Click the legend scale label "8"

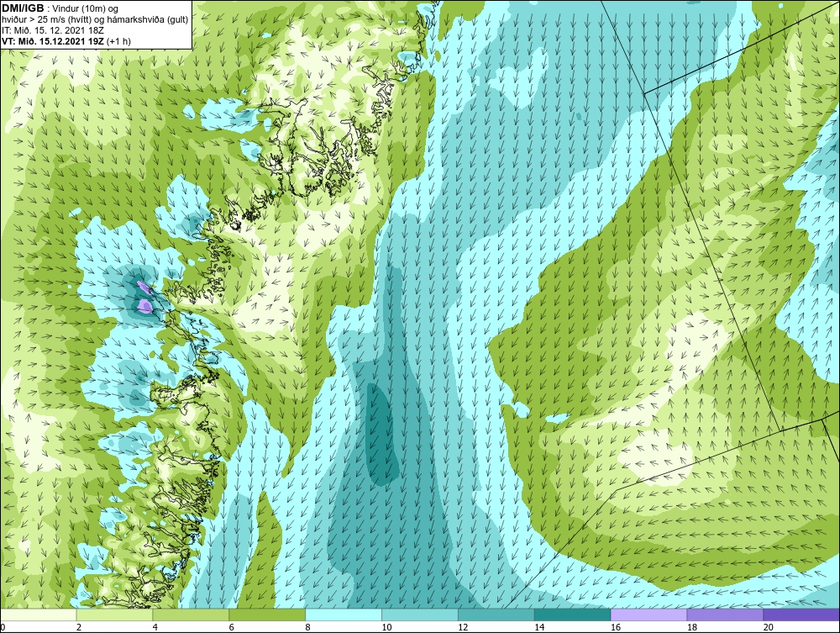308,627
